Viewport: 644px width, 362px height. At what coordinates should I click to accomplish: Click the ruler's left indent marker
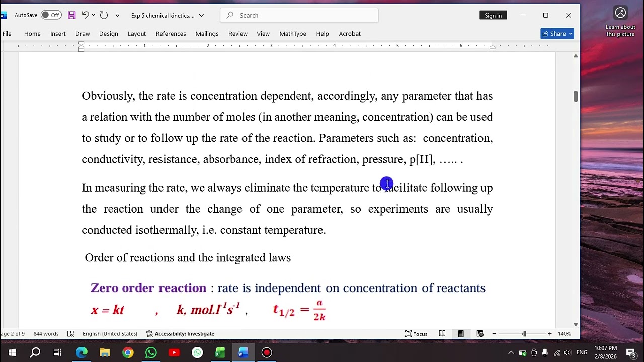(81, 47)
